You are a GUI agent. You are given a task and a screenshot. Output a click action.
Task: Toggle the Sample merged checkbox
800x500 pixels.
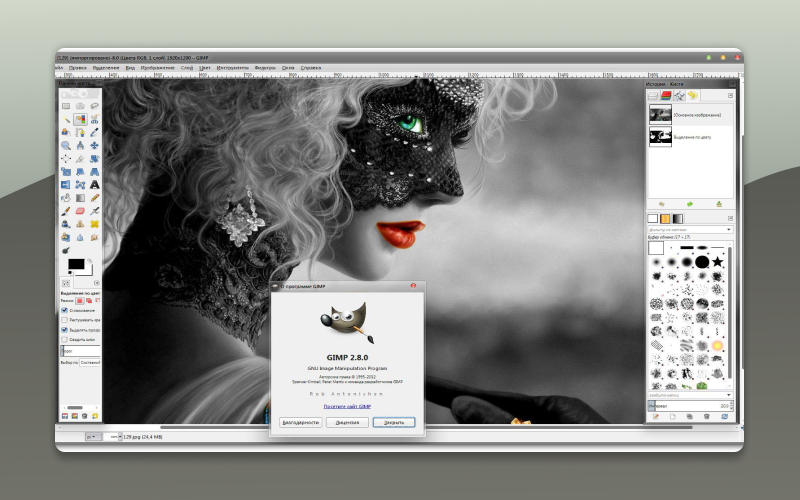[x=64, y=339]
